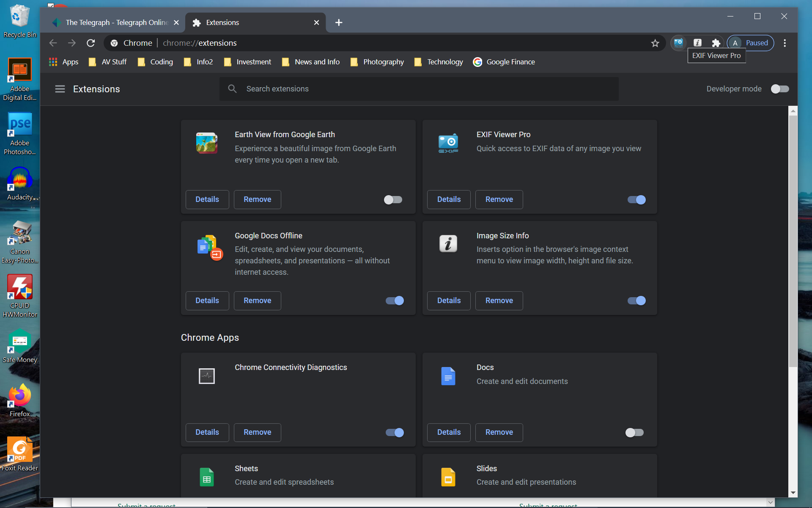Screen dimensions: 812x508
Task: Enable the Developer mode toggle
Action: [779, 89]
